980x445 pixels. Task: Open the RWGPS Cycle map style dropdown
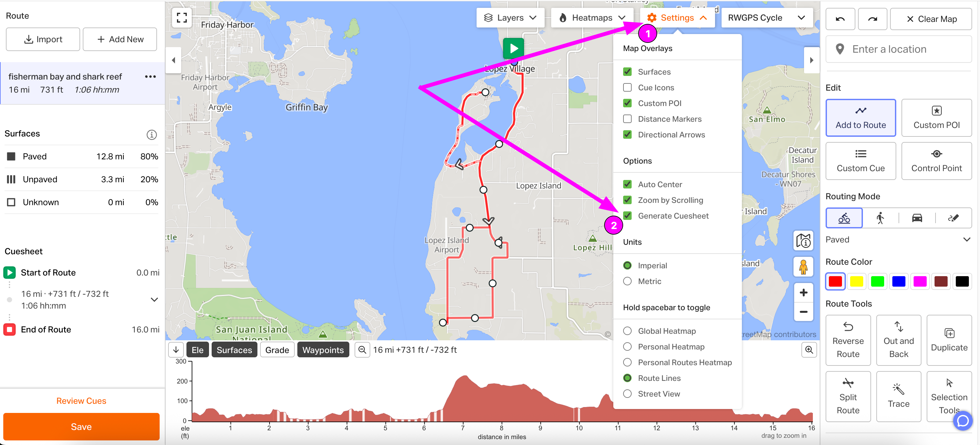point(767,18)
